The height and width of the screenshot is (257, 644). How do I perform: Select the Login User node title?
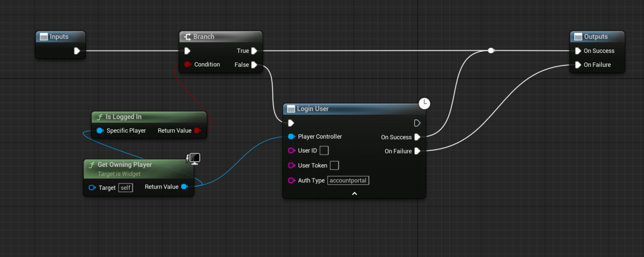click(313, 109)
